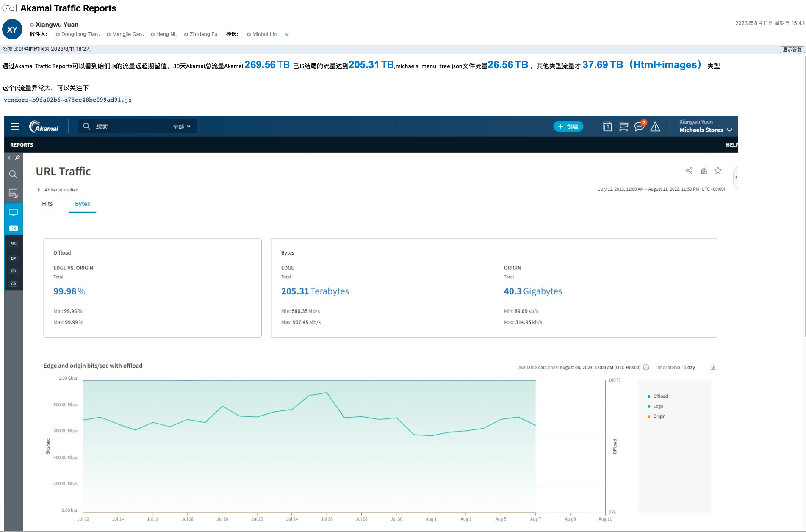Download chart data icon

pos(713,367)
